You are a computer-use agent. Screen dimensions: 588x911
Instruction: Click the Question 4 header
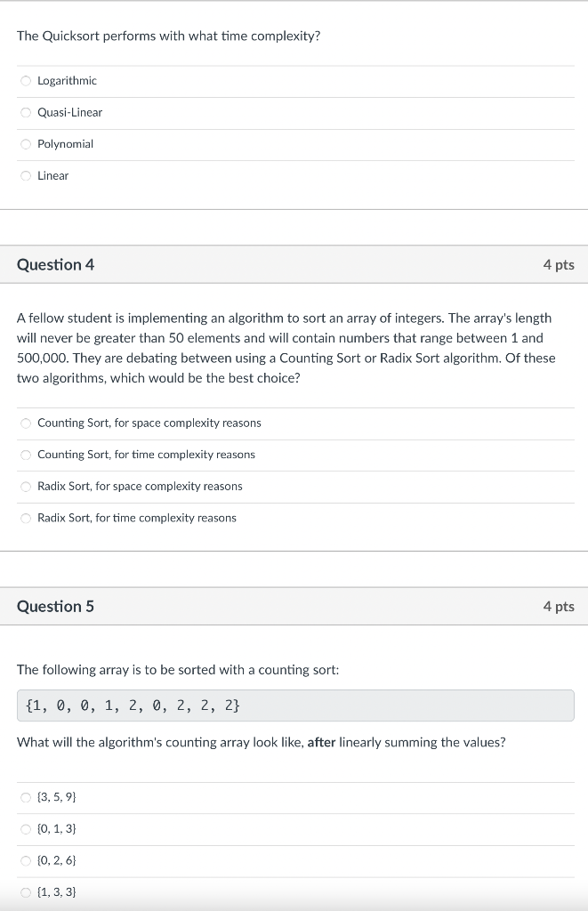pyautogui.click(x=55, y=264)
